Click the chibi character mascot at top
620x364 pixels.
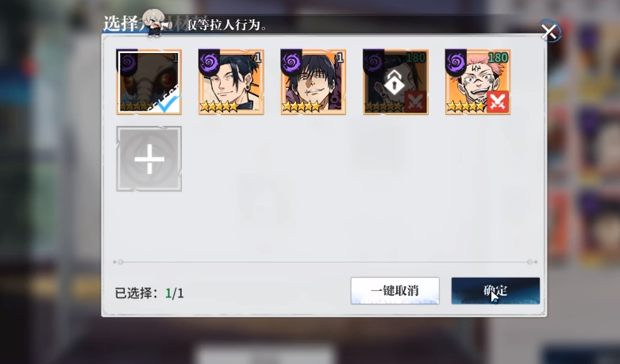pyautogui.click(x=153, y=22)
